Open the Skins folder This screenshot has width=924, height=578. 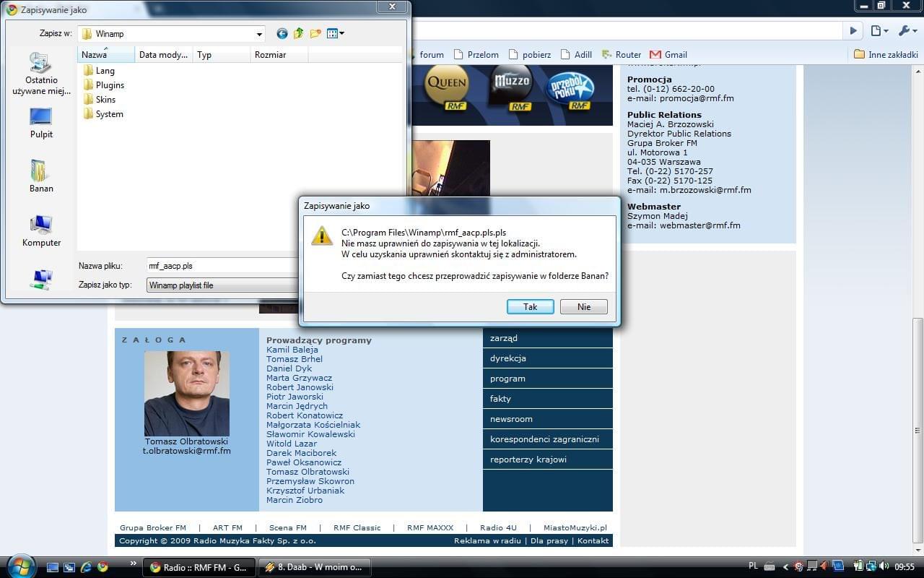tap(100, 100)
